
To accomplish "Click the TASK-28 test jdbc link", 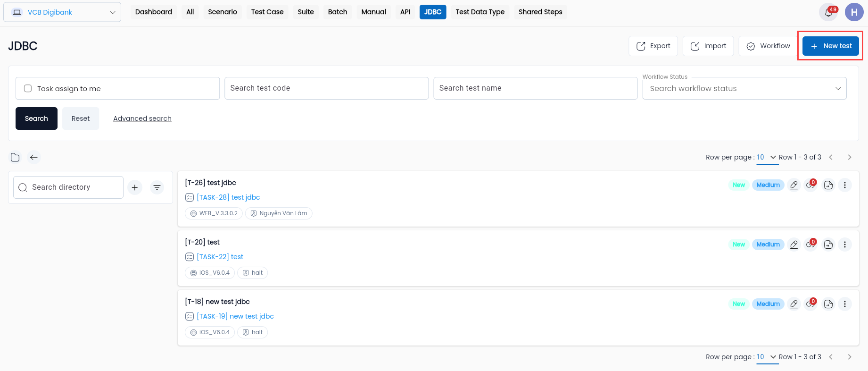I will 228,197.
